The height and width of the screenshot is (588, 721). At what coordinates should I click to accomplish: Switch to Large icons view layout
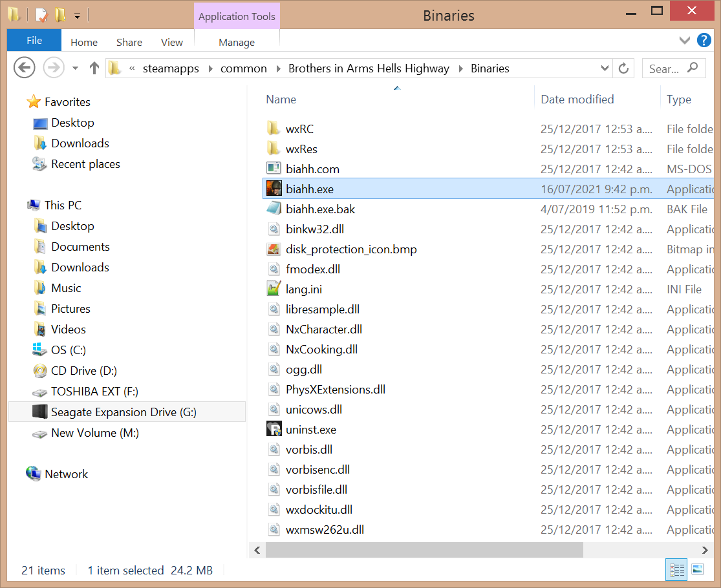coord(698,570)
